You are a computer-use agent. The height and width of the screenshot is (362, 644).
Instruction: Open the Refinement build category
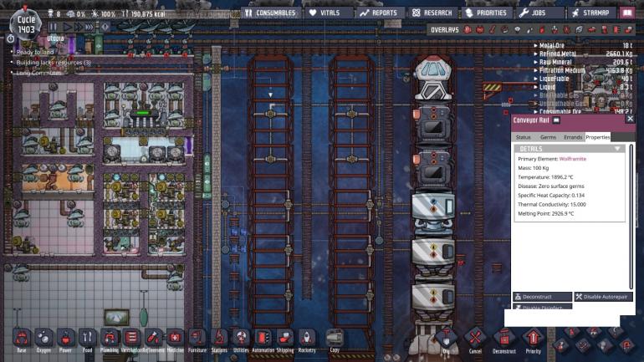153,339
